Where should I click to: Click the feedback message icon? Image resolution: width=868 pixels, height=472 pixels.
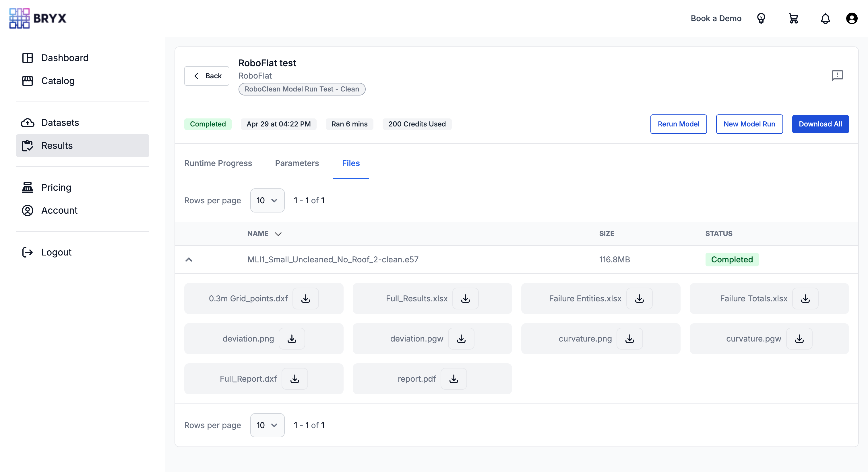pyautogui.click(x=837, y=75)
